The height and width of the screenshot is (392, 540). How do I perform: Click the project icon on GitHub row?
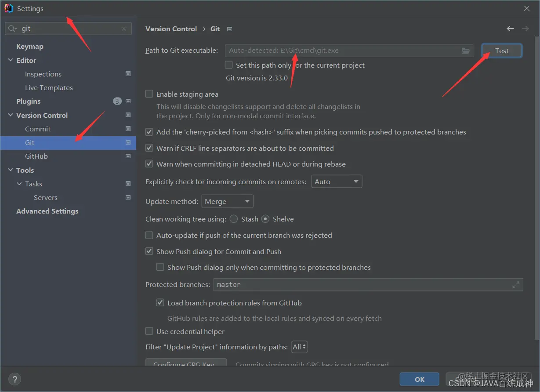coord(128,156)
